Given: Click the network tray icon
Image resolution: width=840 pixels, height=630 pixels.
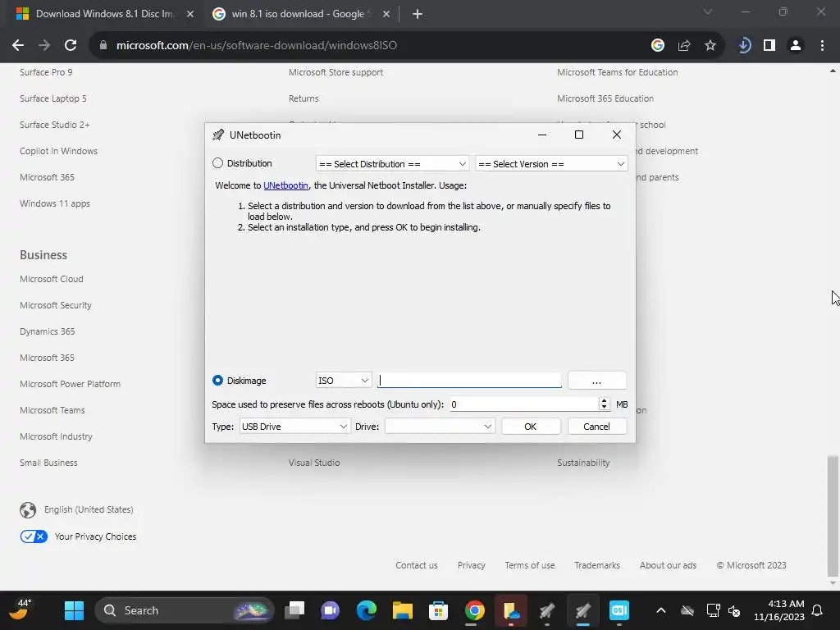Looking at the screenshot, I should tap(713, 610).
